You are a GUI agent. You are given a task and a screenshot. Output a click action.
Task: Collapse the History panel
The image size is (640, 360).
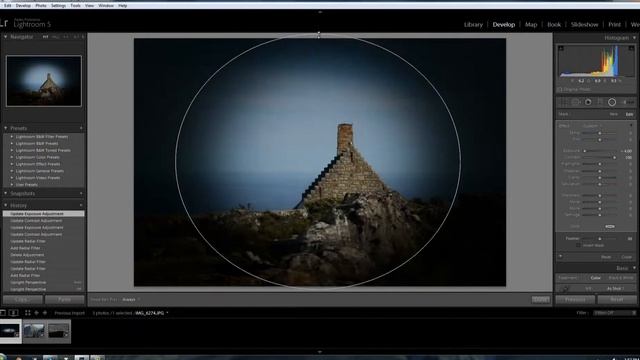(x=5, y=205)
